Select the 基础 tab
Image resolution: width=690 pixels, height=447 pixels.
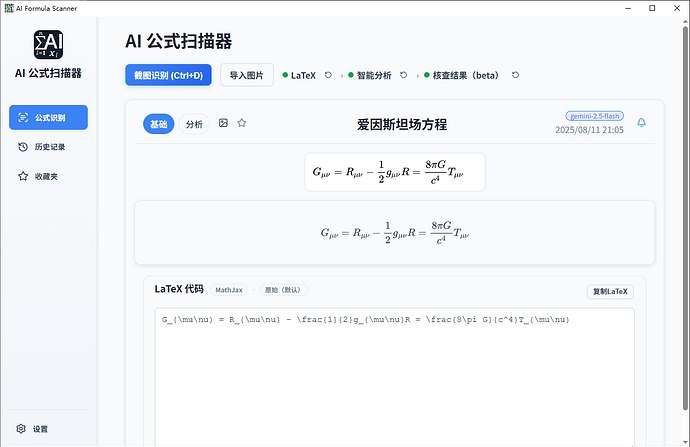click(158, 124)
